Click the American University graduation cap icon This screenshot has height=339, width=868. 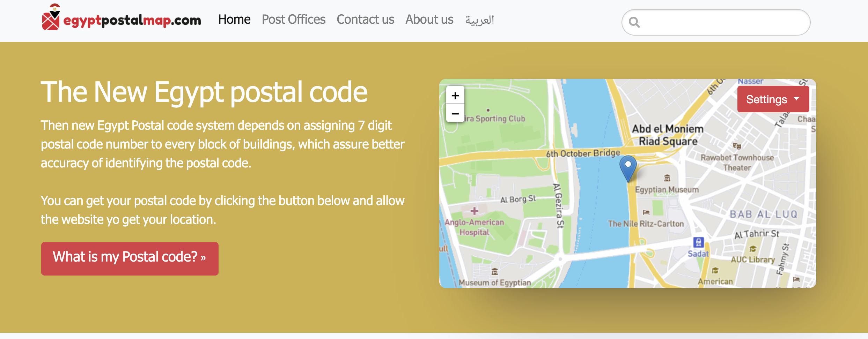[715, 271]
